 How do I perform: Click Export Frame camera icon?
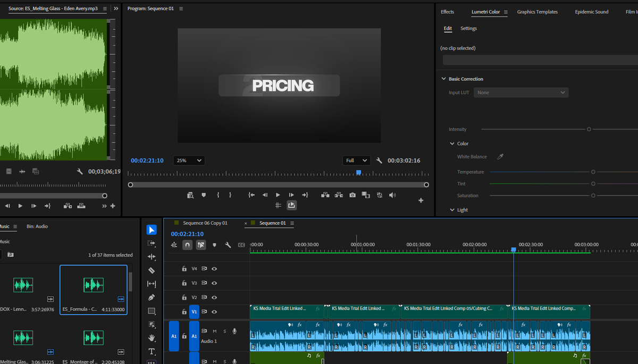[352, 195]
